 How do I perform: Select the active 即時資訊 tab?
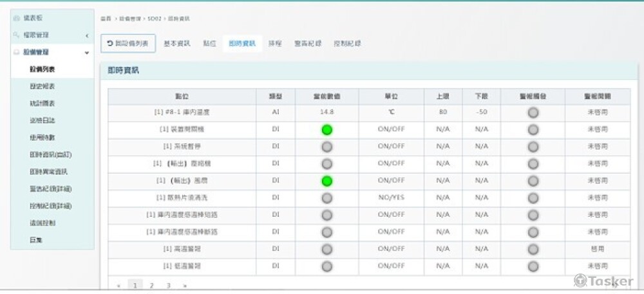pyautogui.click(x=242, y=44)
